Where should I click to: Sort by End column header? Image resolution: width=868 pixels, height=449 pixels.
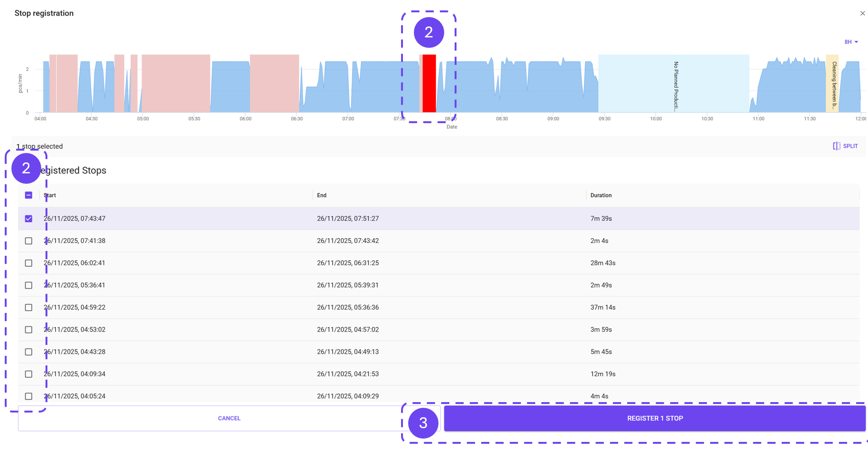point(321,195)
